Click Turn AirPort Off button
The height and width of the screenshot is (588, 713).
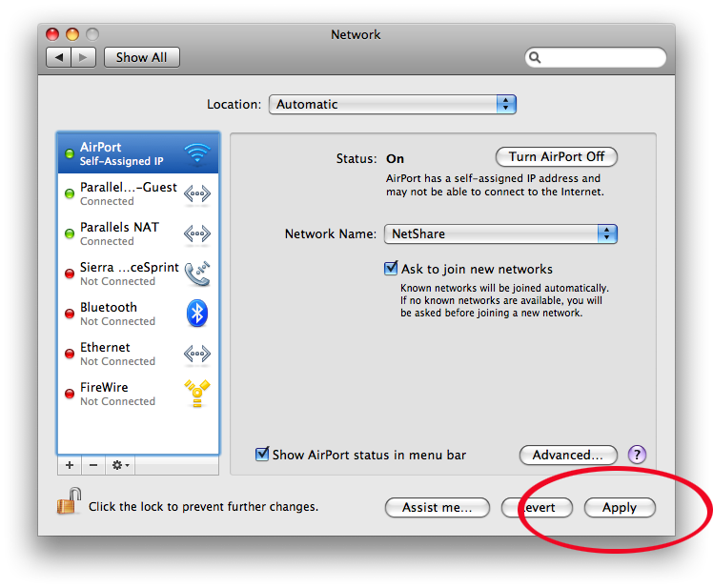557,157
